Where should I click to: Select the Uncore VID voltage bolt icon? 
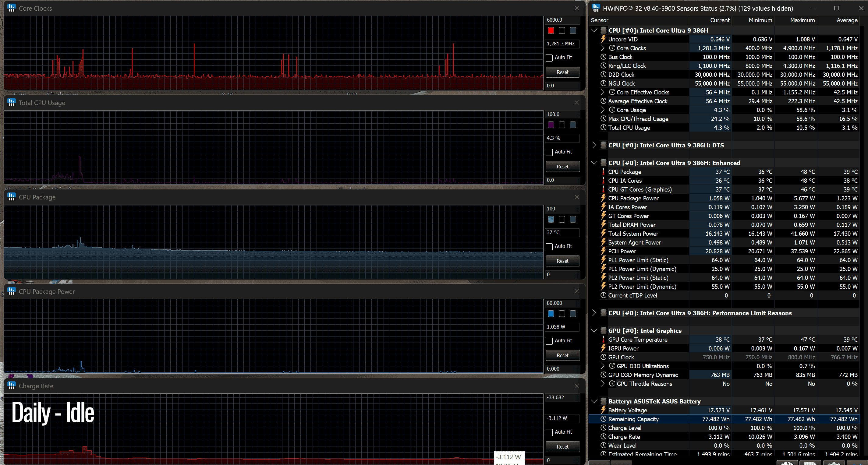coord(604,39)
